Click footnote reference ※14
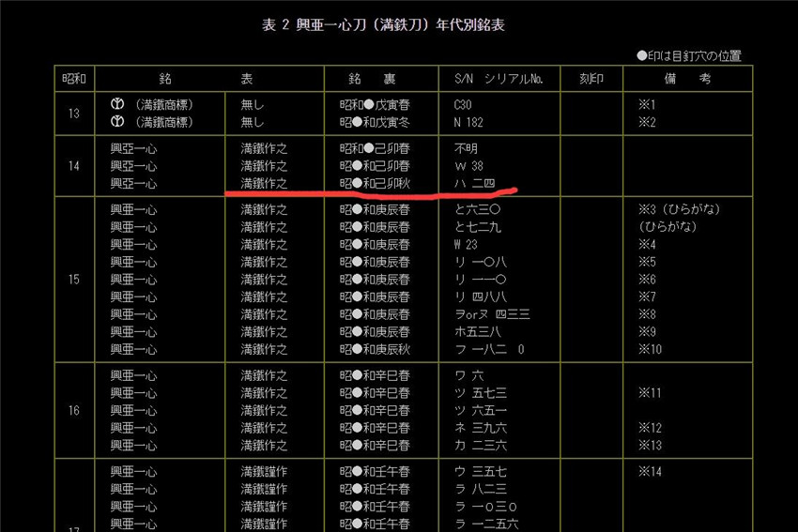 tap(650, 471)
